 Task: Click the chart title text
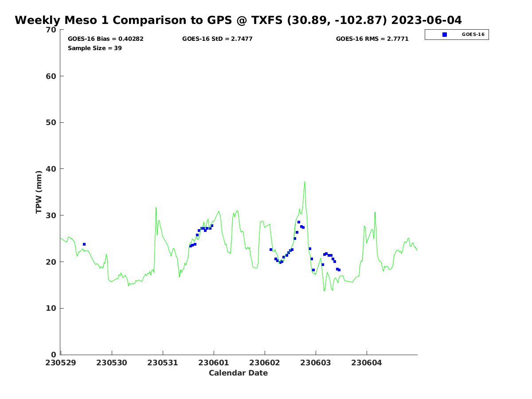[x=238, y=20]
